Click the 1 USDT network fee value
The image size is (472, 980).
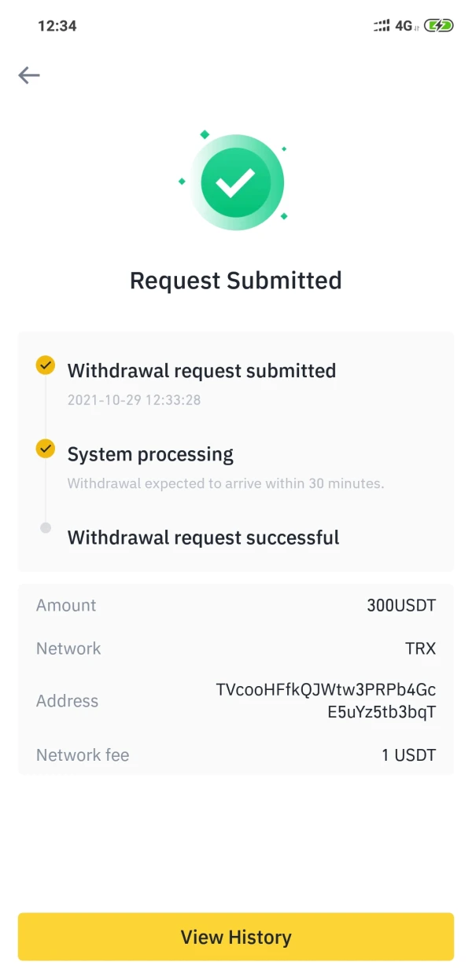click(x=408, y=755)
